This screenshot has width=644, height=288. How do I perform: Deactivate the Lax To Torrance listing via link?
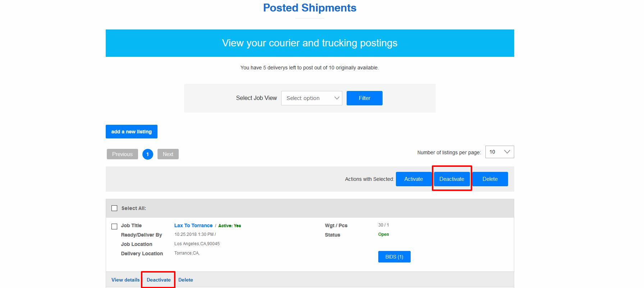click(159, 280)
